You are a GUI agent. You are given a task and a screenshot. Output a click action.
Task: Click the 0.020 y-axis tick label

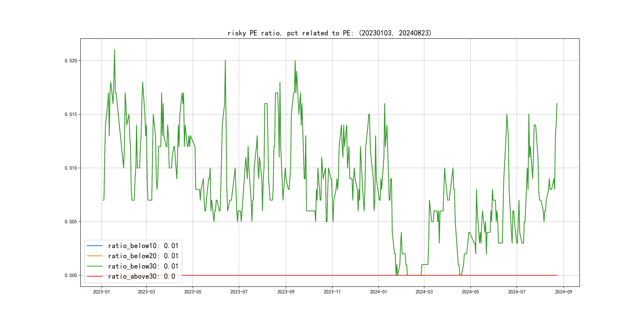coord(71,61)
